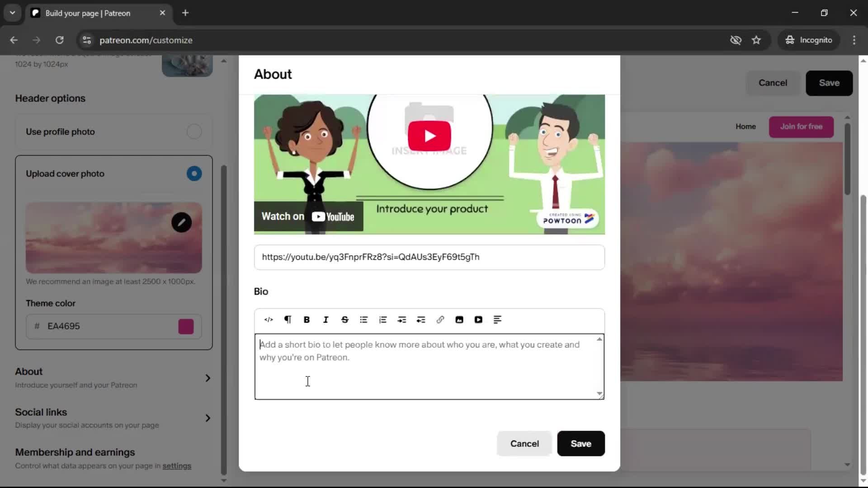Image resolution: width=868 pixels, height=488 pixels.
Task: Save page changes in top bar
Action: 829,83
